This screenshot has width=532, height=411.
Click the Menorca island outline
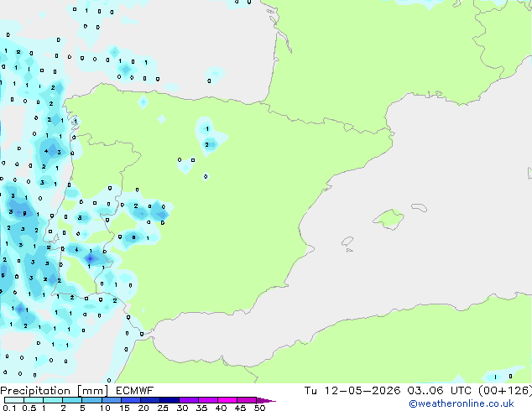point(420,207)
